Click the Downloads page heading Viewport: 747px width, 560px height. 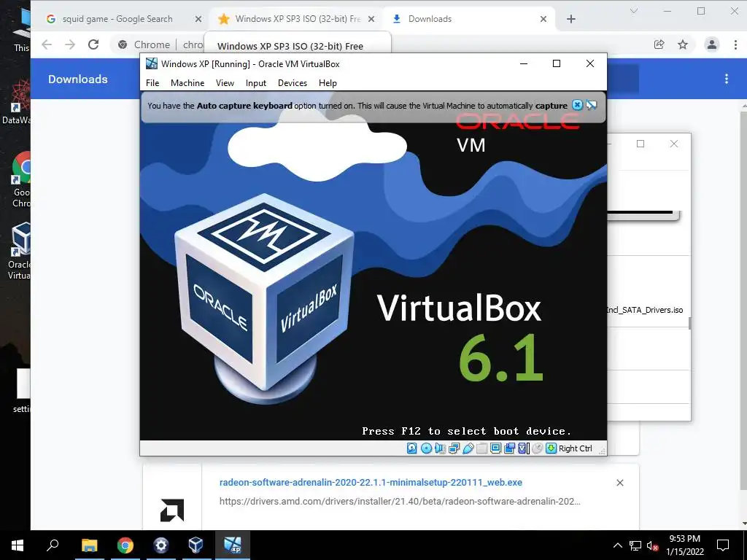tap(77, 79)
